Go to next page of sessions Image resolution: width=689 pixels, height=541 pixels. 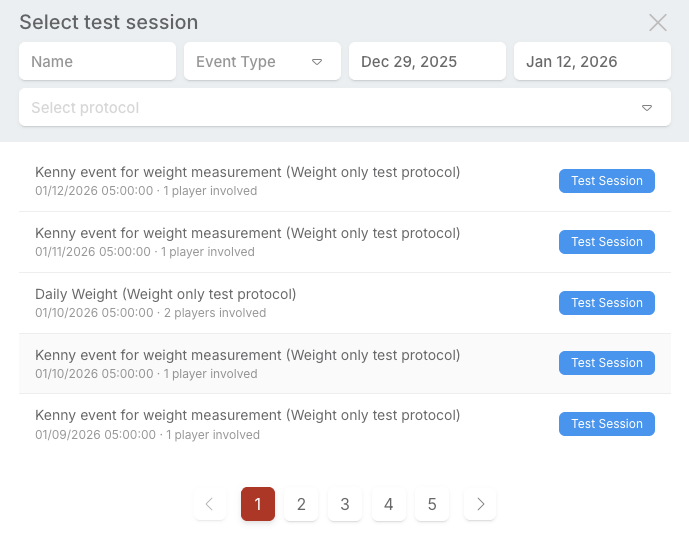click(x=480, y=505)
